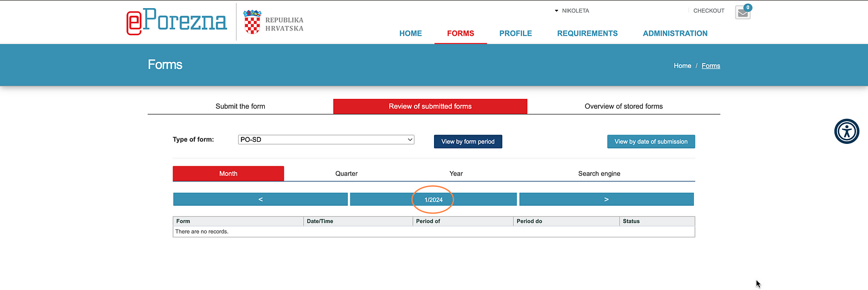The height and width of the screenshot is (290, 868).
Task: Open the Type of form dropdown
Action: point(326,140)
